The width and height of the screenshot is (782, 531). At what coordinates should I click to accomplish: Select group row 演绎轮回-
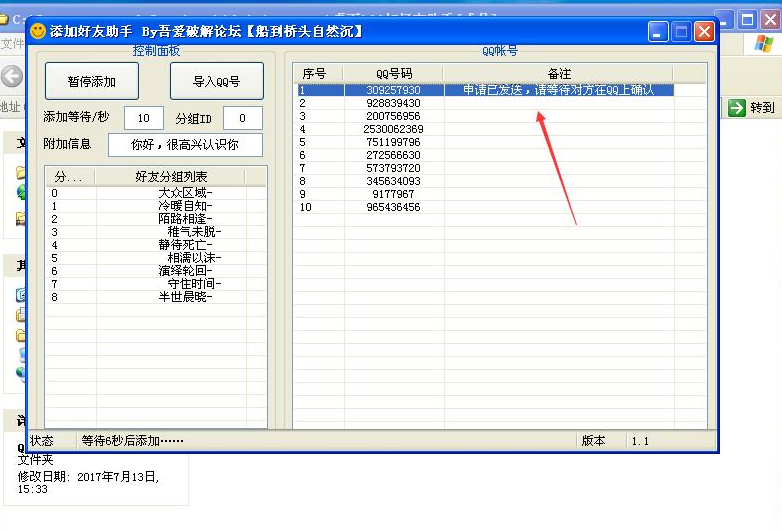pyautogui.click(x=156, y=271)
